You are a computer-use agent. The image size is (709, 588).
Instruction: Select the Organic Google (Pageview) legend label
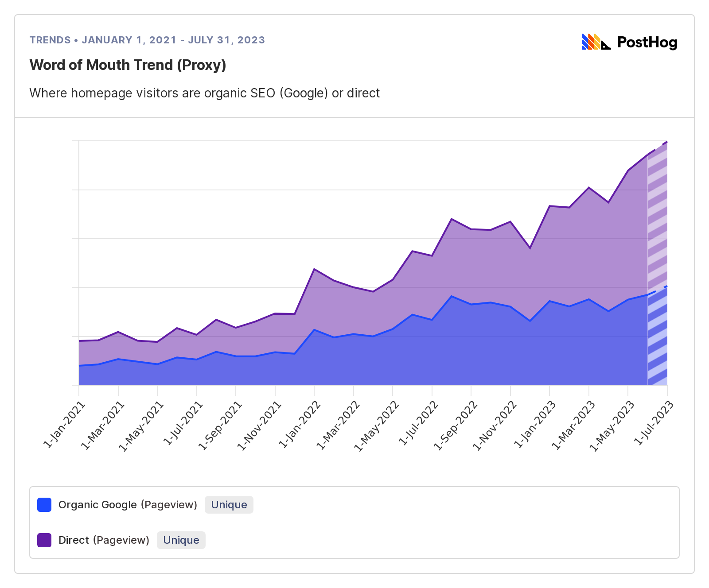128,505
